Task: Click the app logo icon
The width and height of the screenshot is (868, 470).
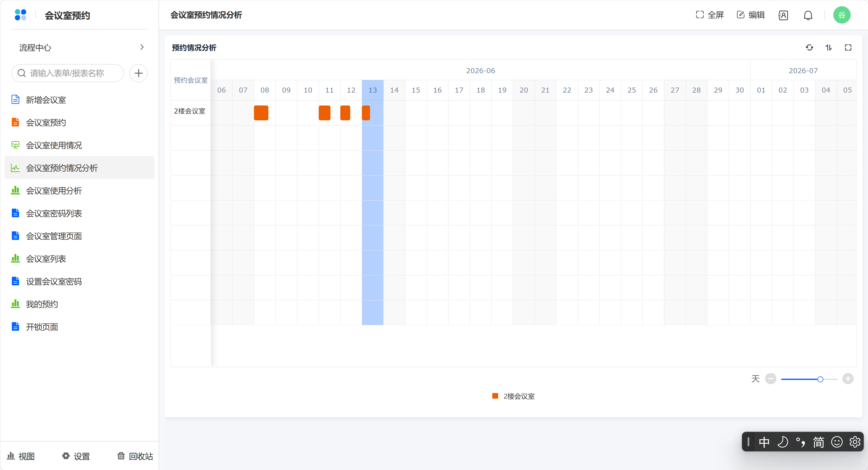Action: [x=20, y=15]
